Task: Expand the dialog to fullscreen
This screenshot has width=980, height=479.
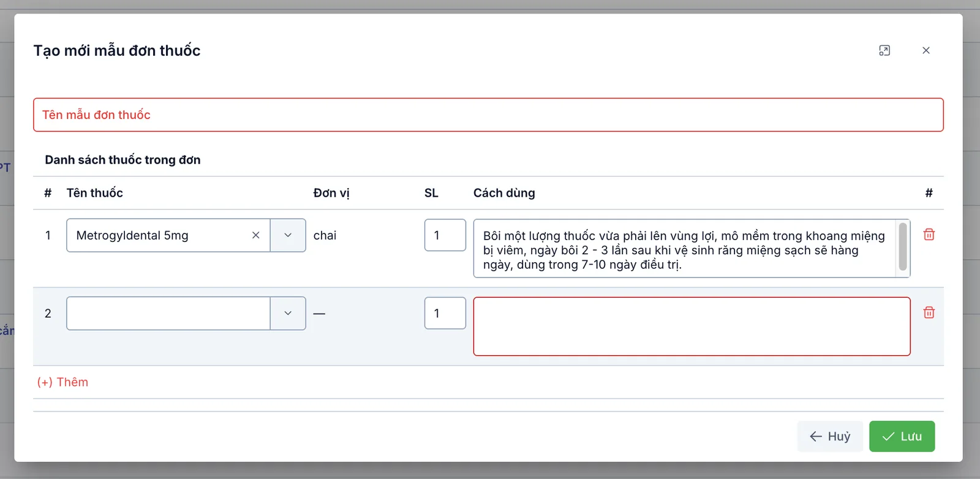Action: [x=884, y=50]
